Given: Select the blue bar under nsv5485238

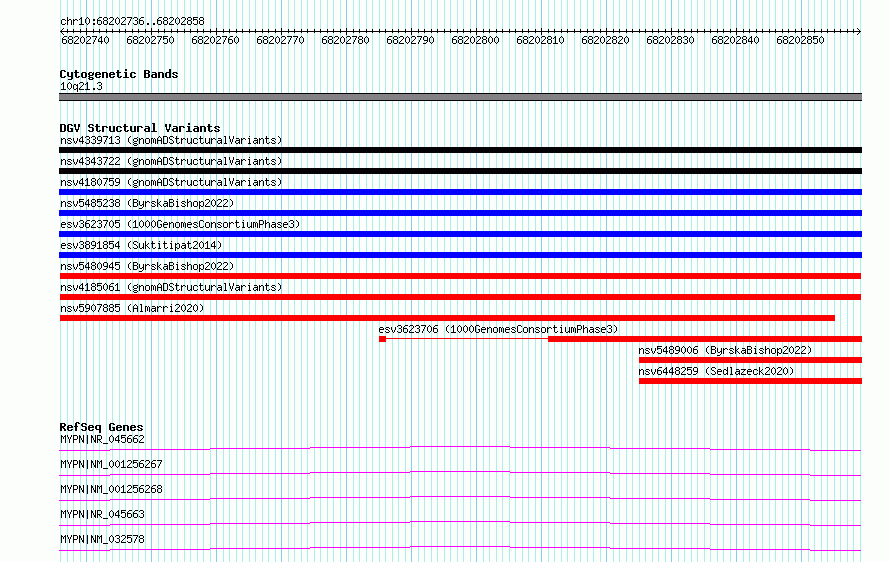Looking at the screenshot, I should (460, 213).
